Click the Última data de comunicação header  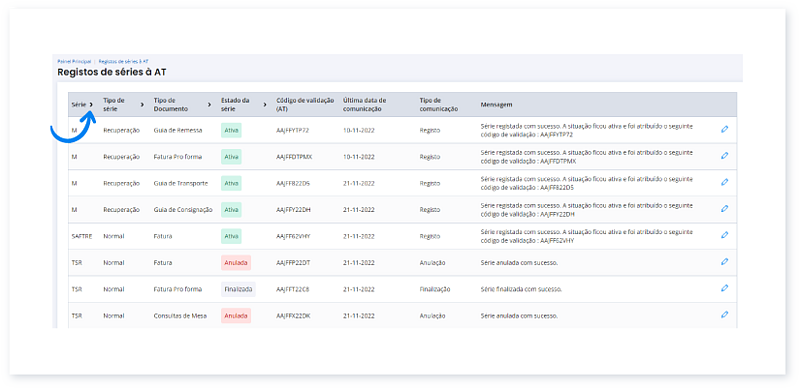[364, 105]
